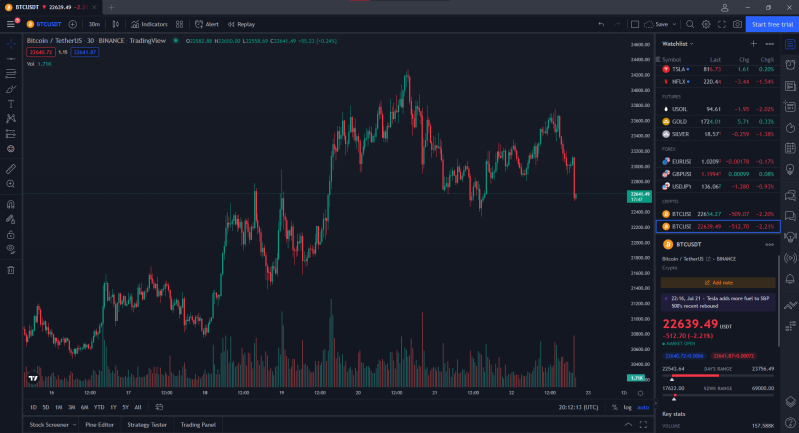Click the details panel scrollbar

pyautogui.click(x=779, y=301)
